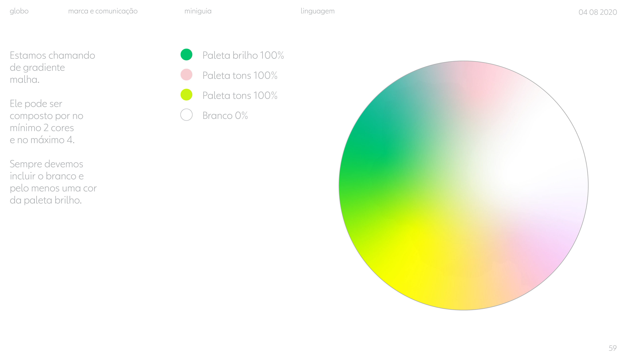Click the white Branco swatch circle
Screen dimensions: 644x362
(x=186, y=115)
